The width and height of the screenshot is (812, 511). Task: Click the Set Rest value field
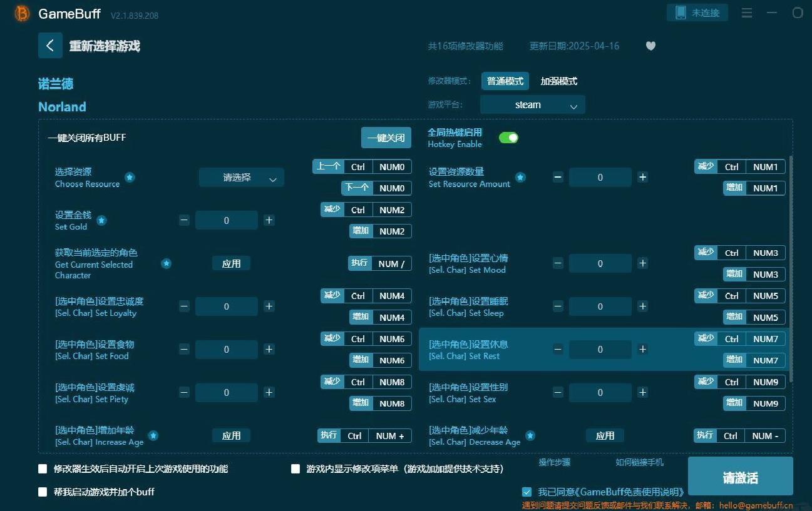pyautogui.click(x=600, y=349)
